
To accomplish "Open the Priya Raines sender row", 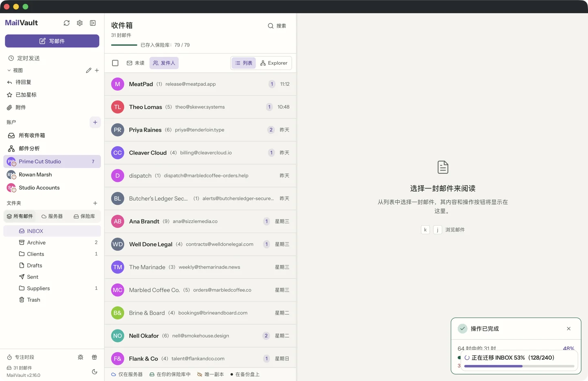I will (200, 130).
